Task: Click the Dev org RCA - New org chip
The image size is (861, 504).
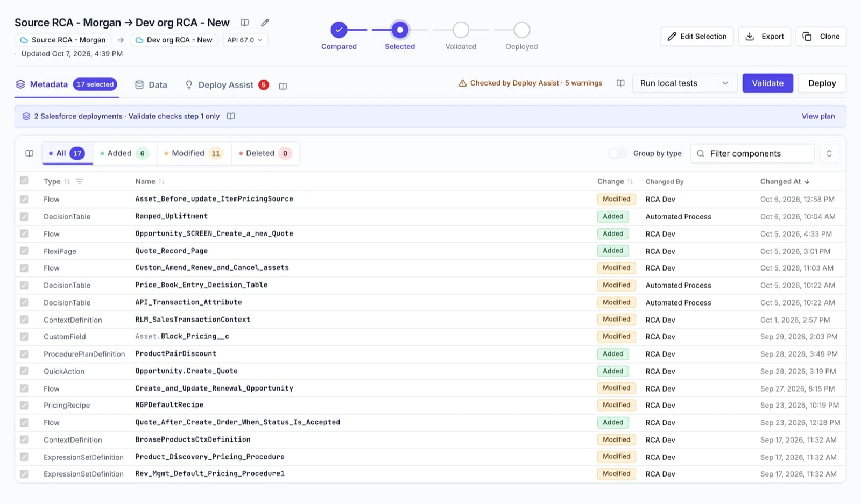Action: [x=174, y=40]
